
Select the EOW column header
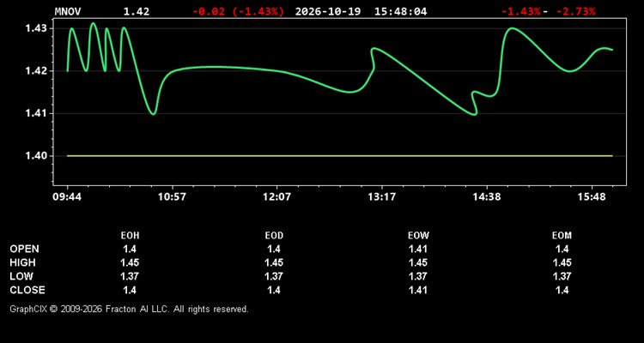418,236
